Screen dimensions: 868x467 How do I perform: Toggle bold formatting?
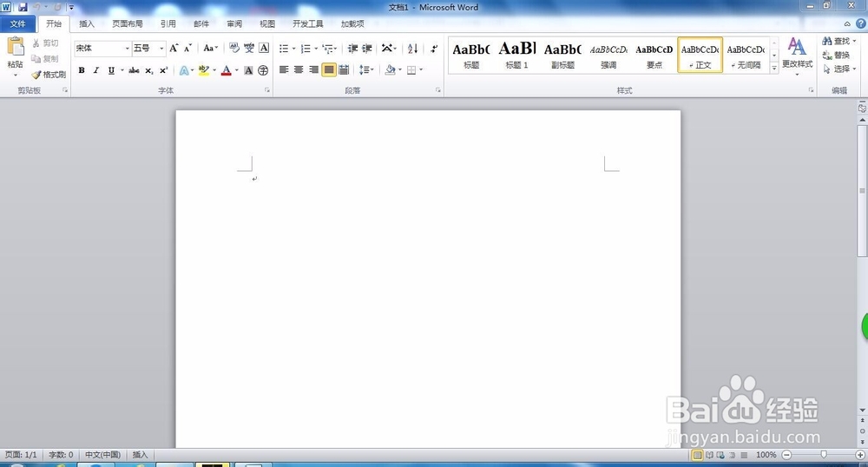[x=82, y=70]
